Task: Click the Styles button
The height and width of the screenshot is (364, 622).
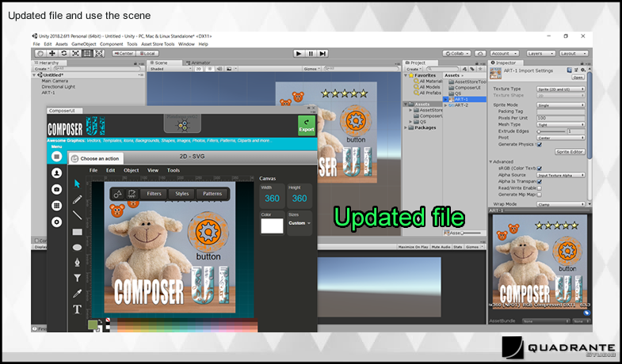Action: pos(182,194)
